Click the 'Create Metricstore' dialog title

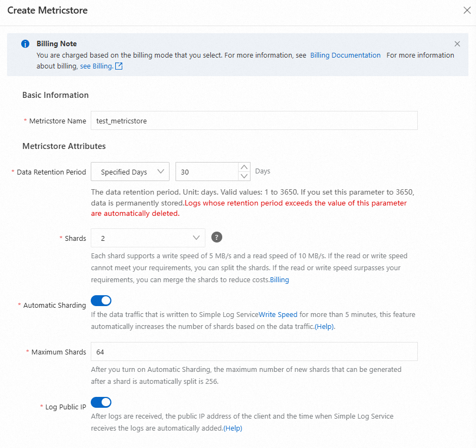tap(47, 10)
